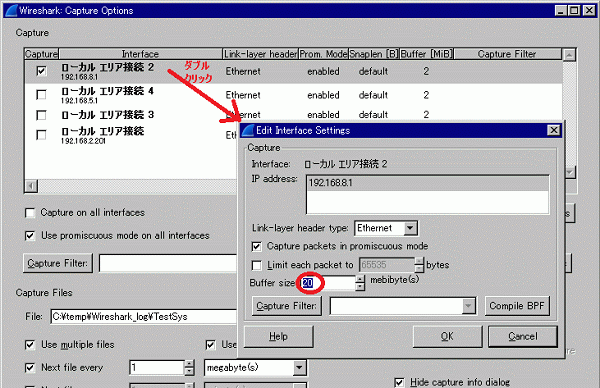Click the Wireshark icon in Capture Options title bar
Viewport: 600px width, 388px height.
(11, 10)
